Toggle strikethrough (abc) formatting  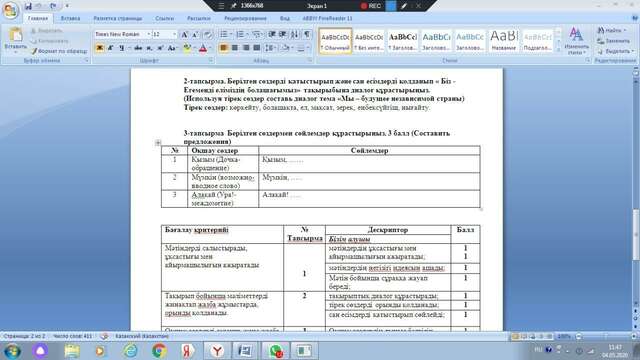pos(138,48)
